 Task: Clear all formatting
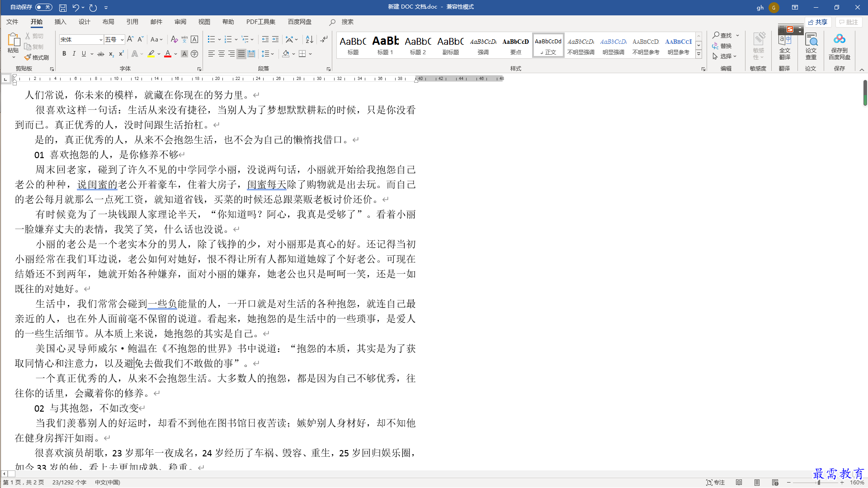174,39
